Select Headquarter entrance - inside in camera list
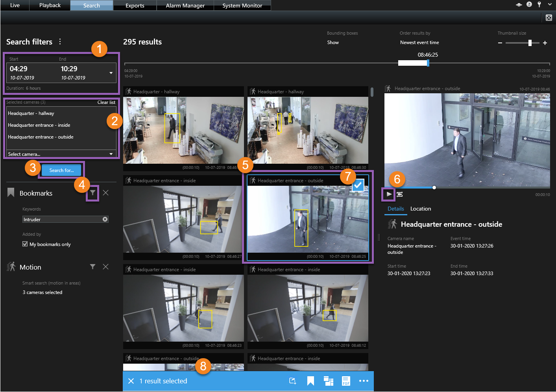The width and height of the screenshot is (556, 392). [39, 125]
